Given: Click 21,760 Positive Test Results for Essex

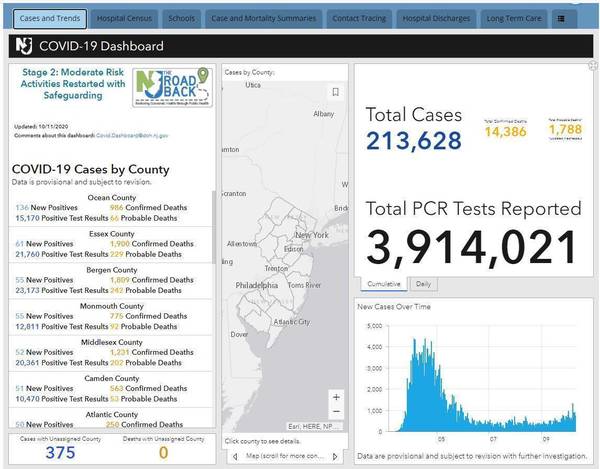Looking at the screenshot, I should coord(62,254).
